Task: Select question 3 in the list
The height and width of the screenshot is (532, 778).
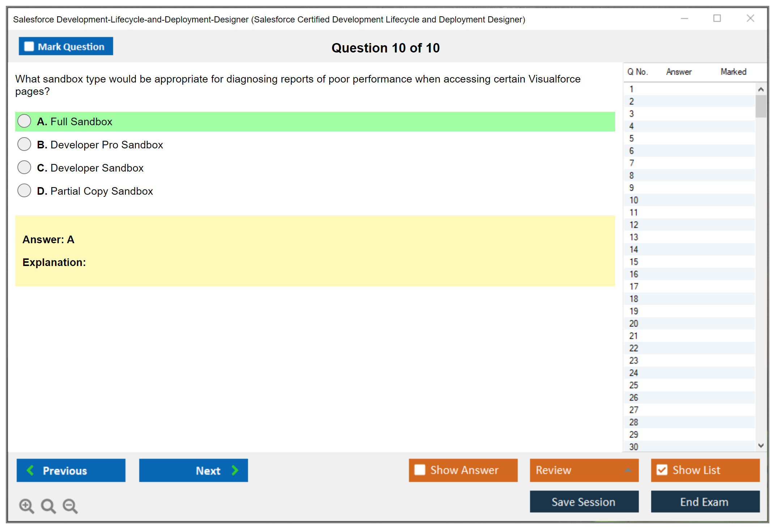Action: pos(631,114)
